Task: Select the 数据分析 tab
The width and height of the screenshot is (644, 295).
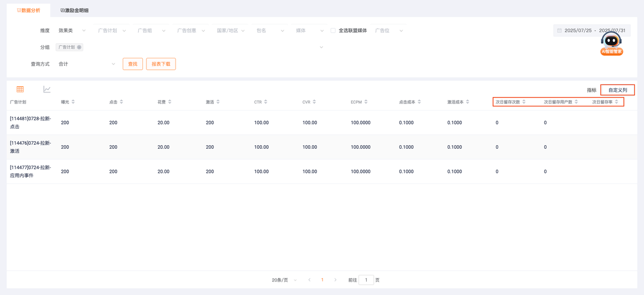Action: (28, 11)
